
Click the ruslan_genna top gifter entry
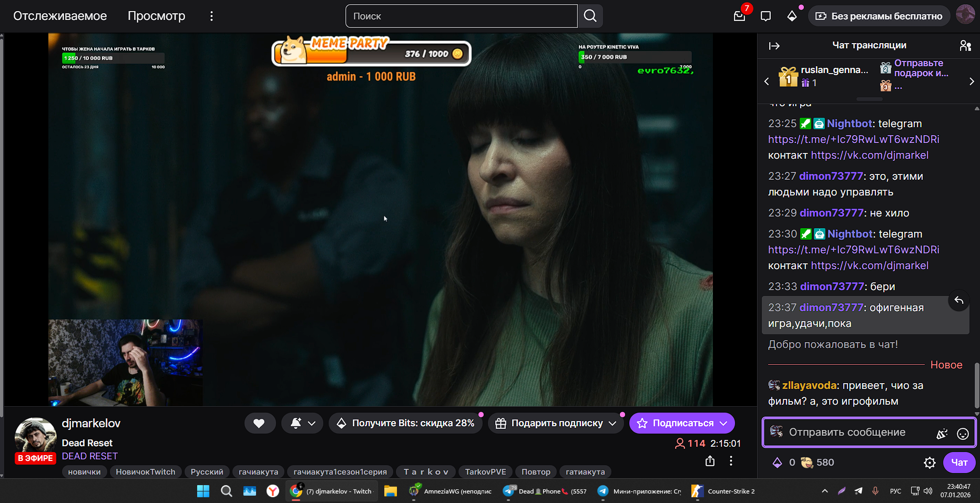pyautogui.click(x=823, y=76)
